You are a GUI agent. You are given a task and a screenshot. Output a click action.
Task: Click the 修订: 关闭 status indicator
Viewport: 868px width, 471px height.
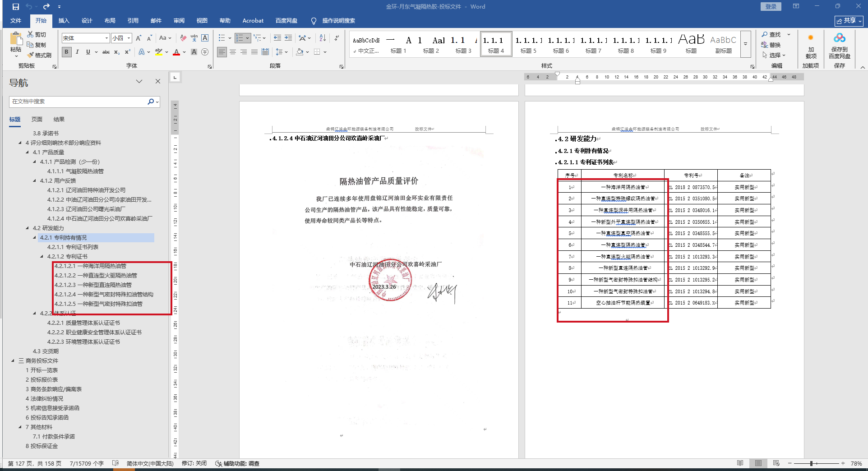coord(194,463)
